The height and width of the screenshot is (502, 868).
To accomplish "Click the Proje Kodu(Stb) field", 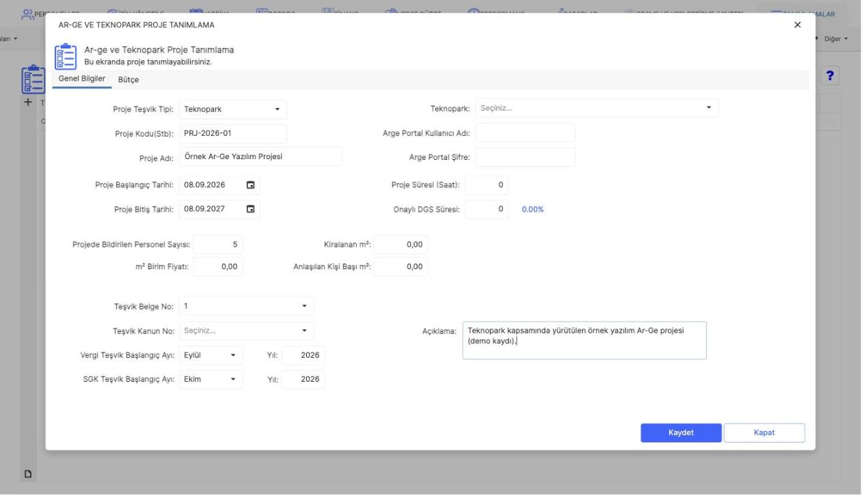I will point(233,133).
